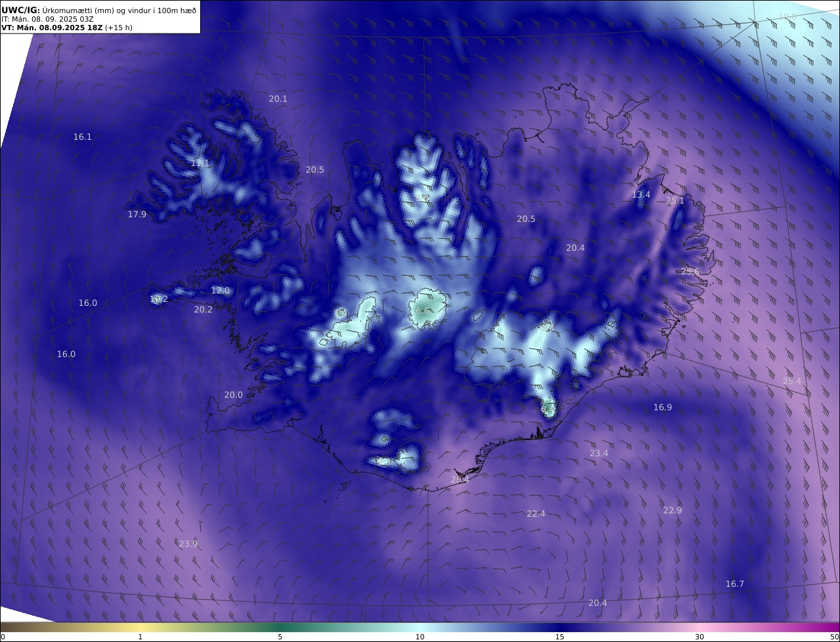Click the 13.4 value label
Image resolution: width=840 pixels, height=642 pixels.
point(641,194)
